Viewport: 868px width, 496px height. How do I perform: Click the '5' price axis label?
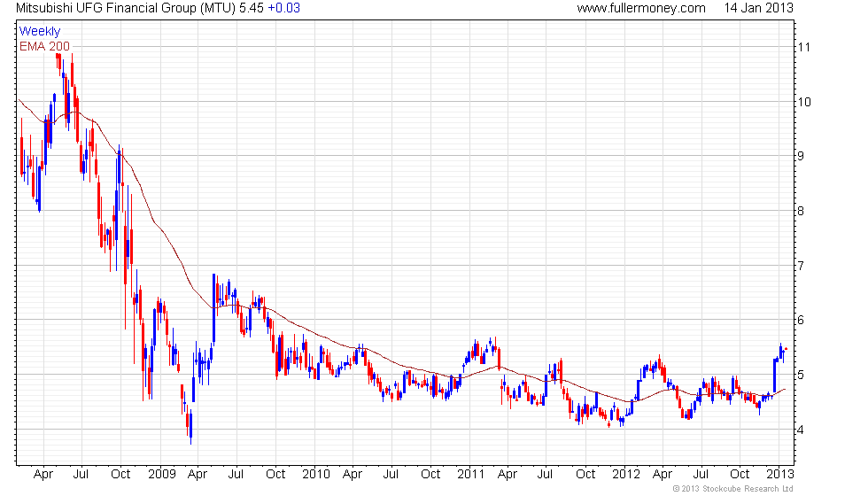pyautogui.click(x=801, y=375)
